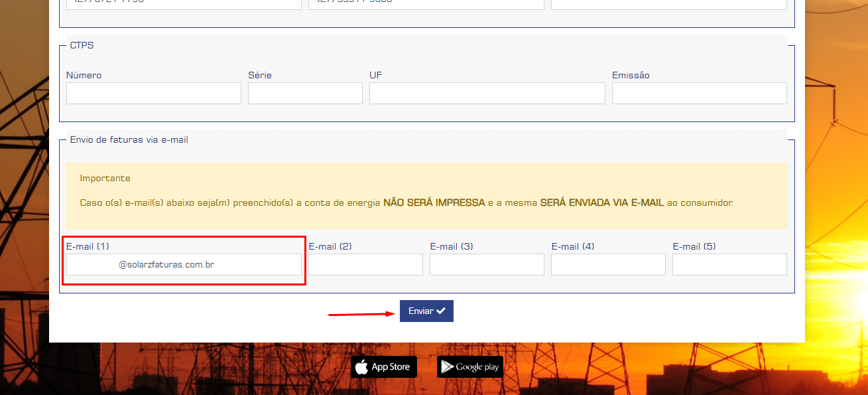Viewport: 868px width, 395px height.
Task: Select the UF input field
Action: point(487,94)
